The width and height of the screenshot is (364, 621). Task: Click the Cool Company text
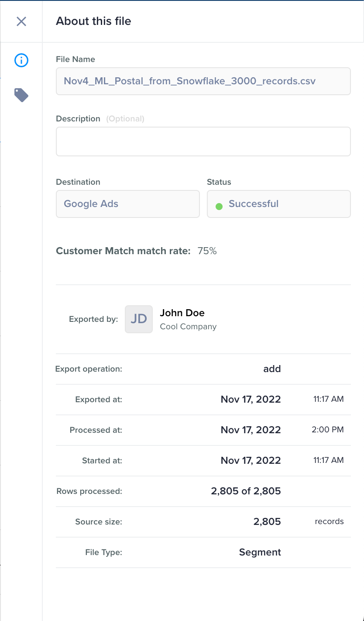188,327
